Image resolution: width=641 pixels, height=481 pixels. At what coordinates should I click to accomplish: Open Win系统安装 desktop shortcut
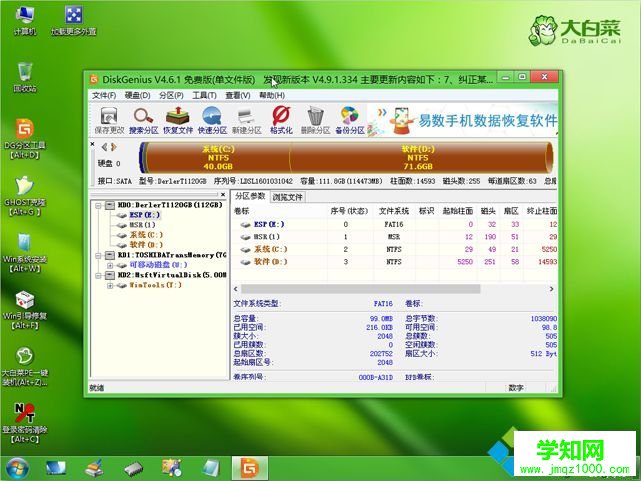[25, 253]
